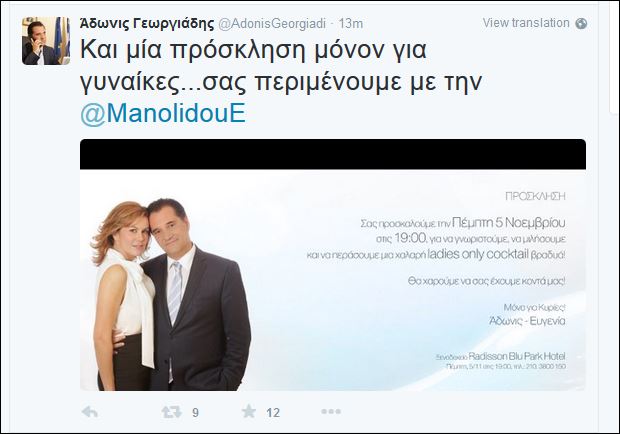The width and height of the screenshot is (620, 434).
Task: Open the @ManolidouE mention
Action: [163, 114]
